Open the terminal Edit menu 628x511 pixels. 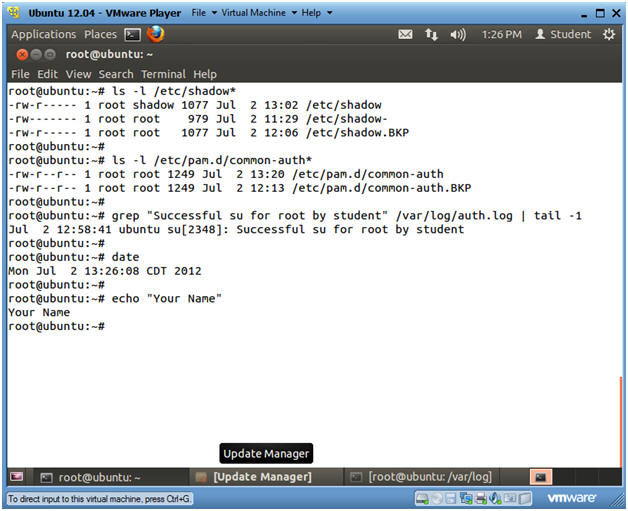coord(47,74)
